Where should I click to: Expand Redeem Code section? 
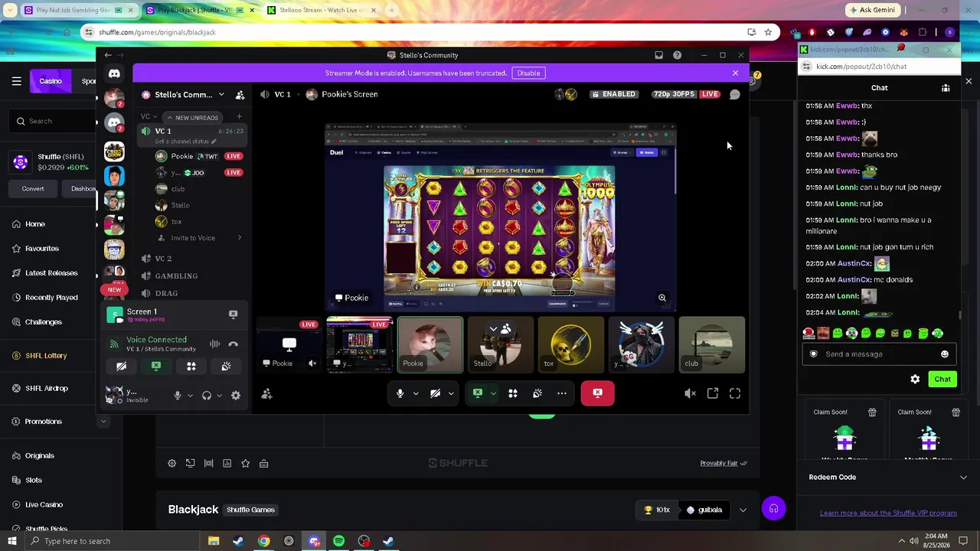pos(963,477)
